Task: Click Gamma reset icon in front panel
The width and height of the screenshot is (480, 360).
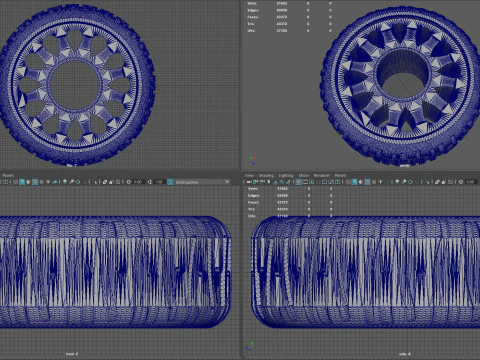Action: [x=149, y=182]
